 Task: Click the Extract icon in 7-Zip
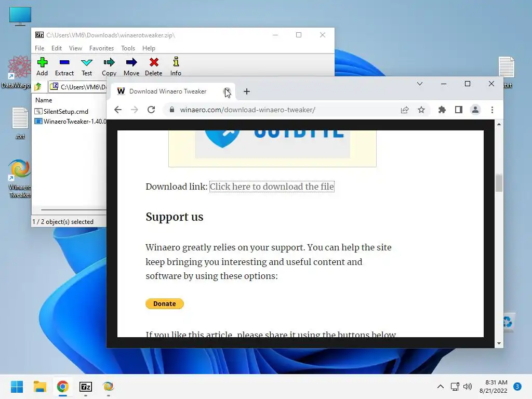64,66
